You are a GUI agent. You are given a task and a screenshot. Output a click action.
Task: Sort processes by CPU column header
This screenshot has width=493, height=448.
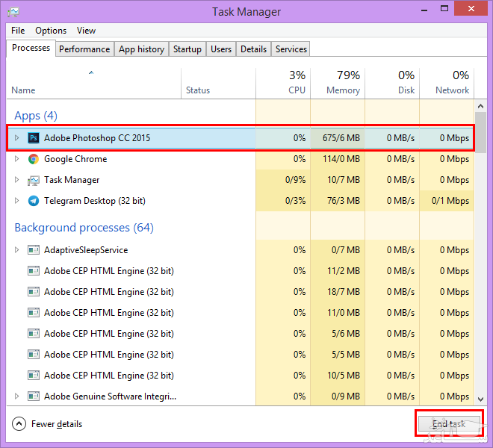click(284, 83)
